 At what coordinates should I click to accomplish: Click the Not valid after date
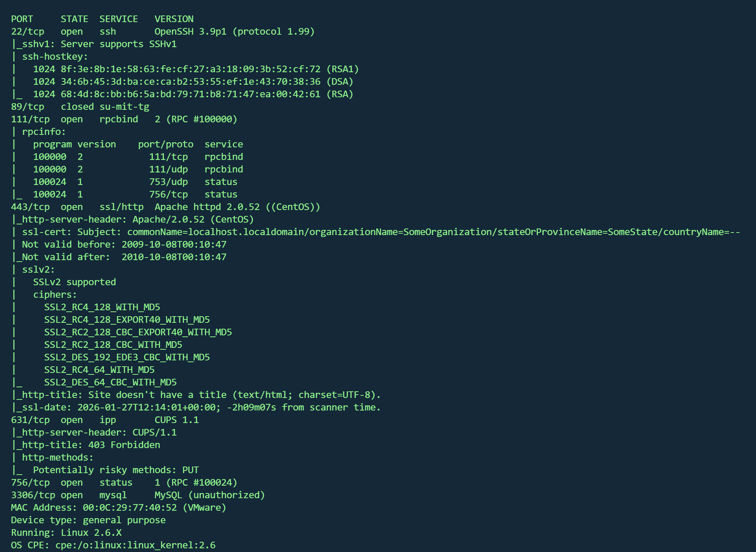pos(174,257)
